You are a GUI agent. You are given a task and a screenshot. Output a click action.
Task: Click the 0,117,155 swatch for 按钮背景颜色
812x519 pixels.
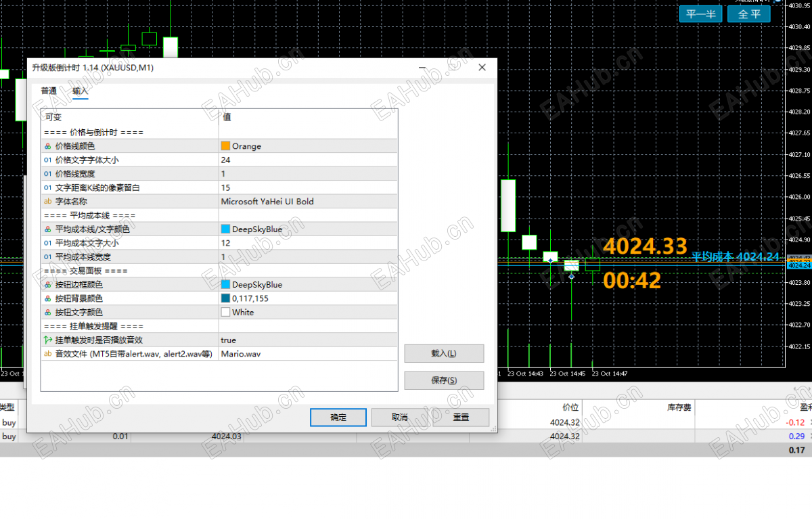225,298
